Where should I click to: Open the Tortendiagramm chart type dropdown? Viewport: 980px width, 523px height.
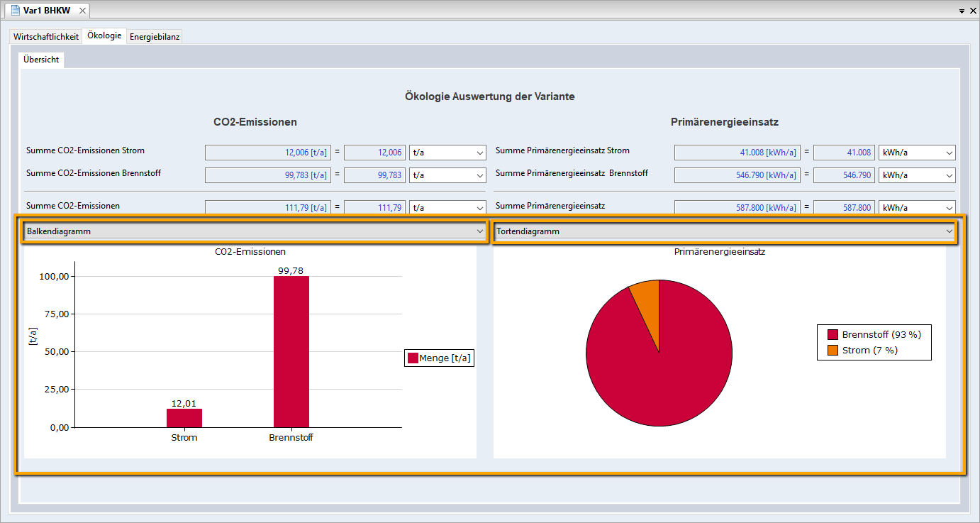724,231
